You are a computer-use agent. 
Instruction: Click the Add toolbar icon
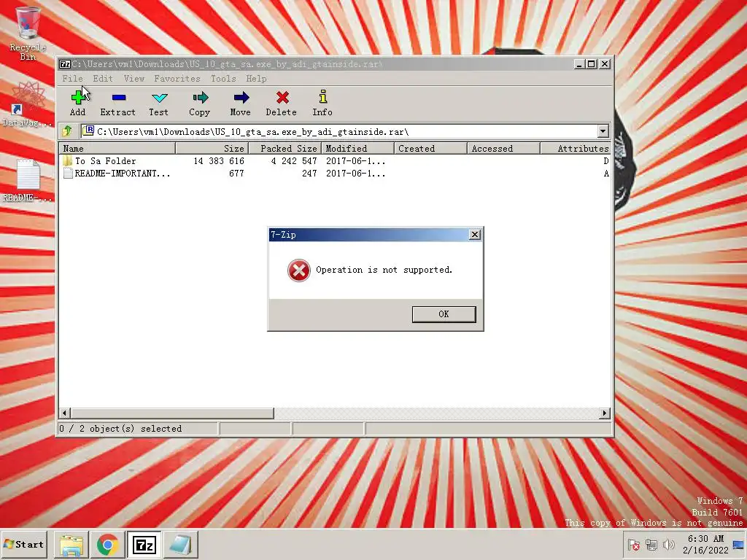[x=77, y=104]
